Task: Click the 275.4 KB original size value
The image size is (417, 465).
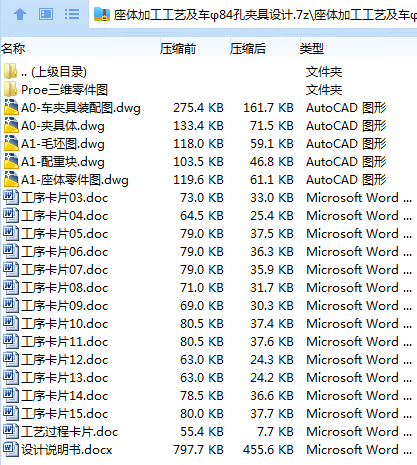Action: tap(198, 108)
